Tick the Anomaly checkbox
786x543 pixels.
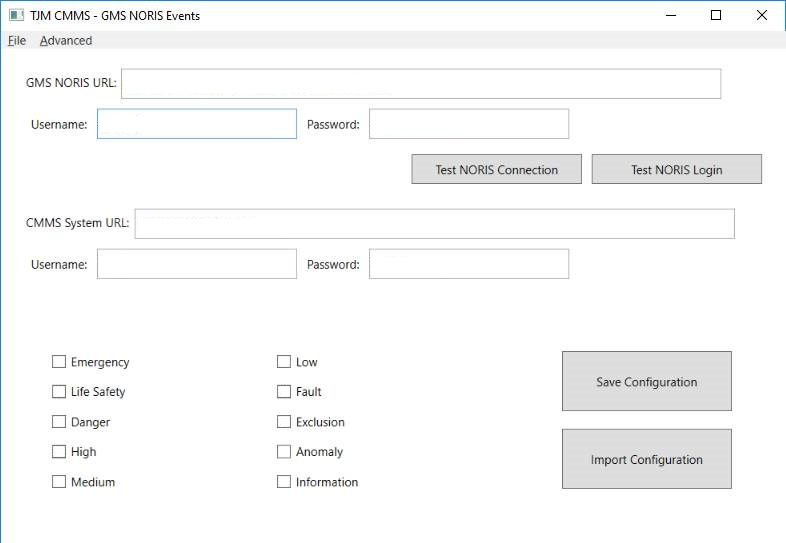[284, 452]
